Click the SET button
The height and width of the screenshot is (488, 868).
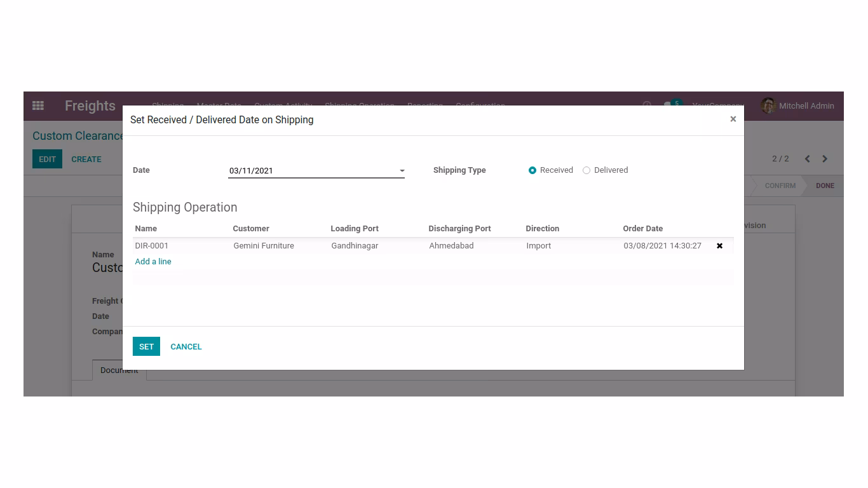point(146,346)
